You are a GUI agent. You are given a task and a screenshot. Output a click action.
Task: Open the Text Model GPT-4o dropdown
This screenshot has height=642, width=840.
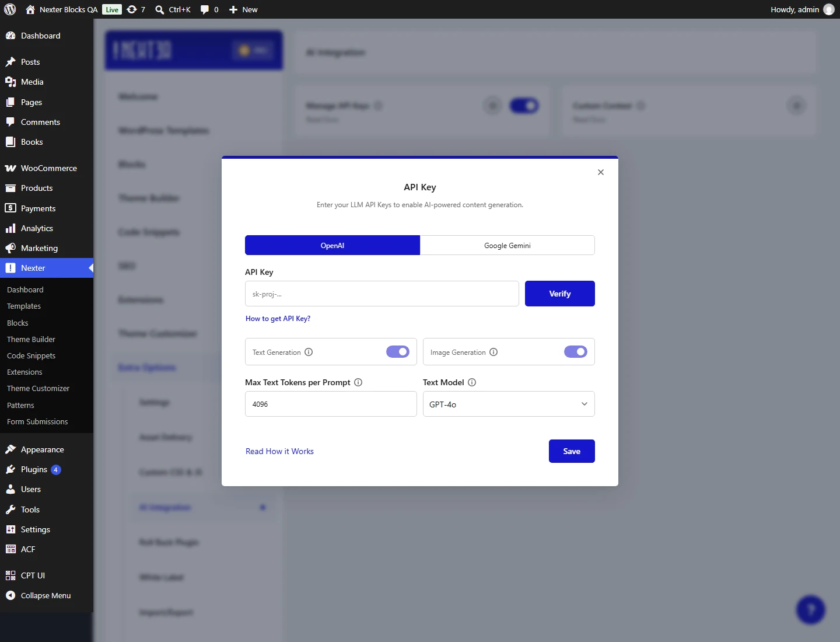coord(509,404)
